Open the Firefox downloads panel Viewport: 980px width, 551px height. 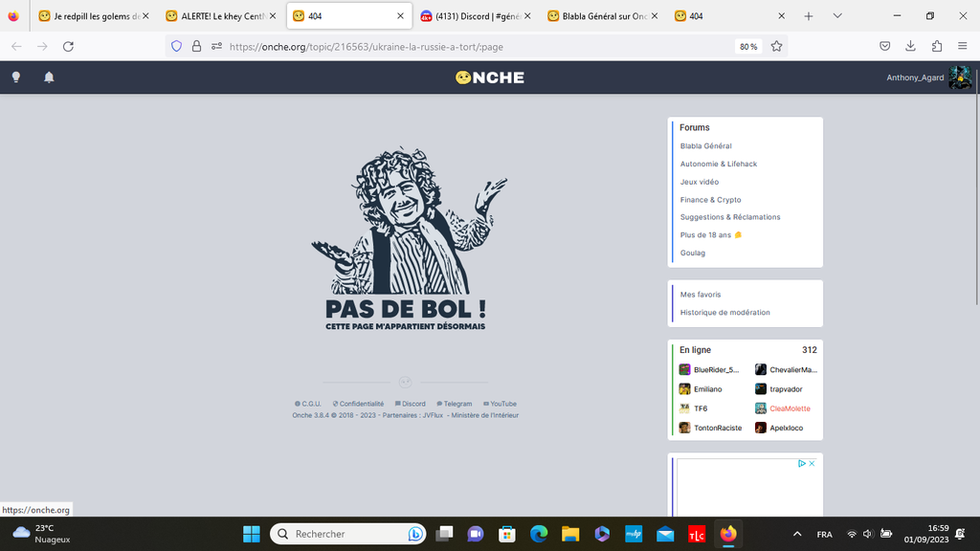click(x=910, y=46)
